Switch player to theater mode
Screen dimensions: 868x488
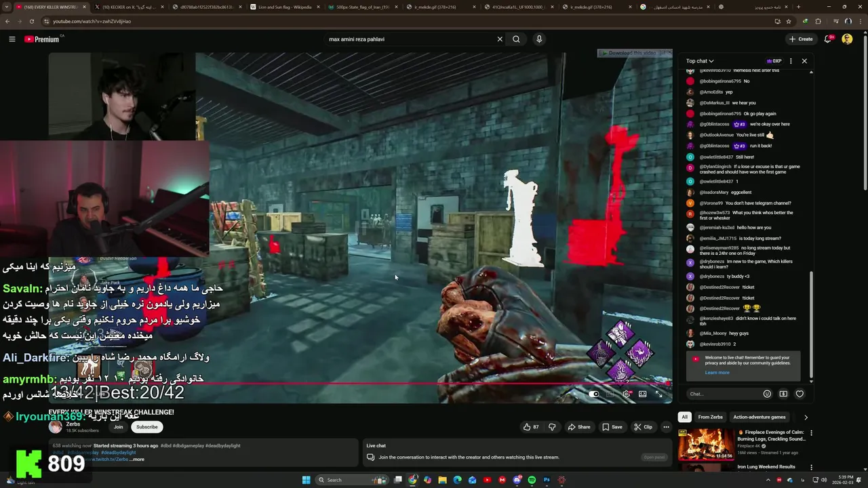(642, 394)
